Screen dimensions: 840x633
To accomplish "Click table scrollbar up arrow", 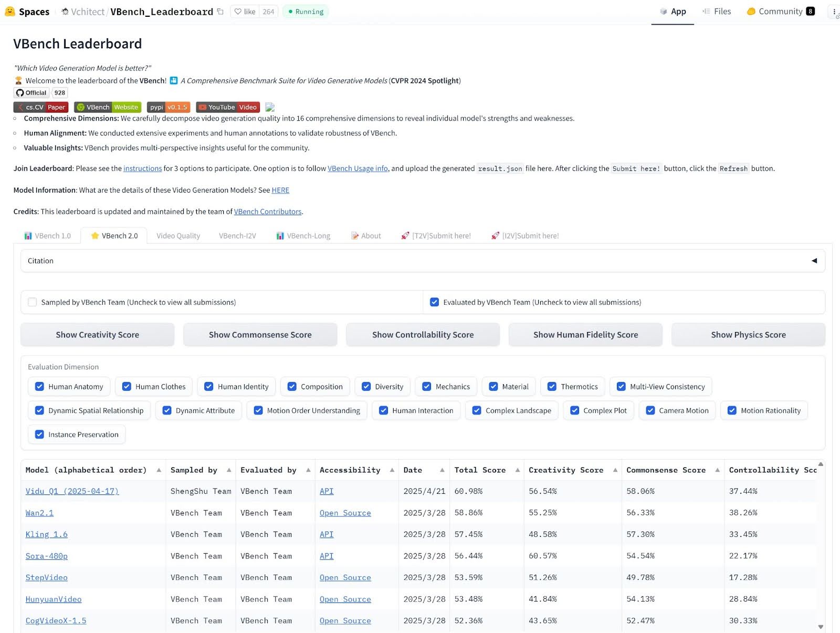I will tap(821, 464).
